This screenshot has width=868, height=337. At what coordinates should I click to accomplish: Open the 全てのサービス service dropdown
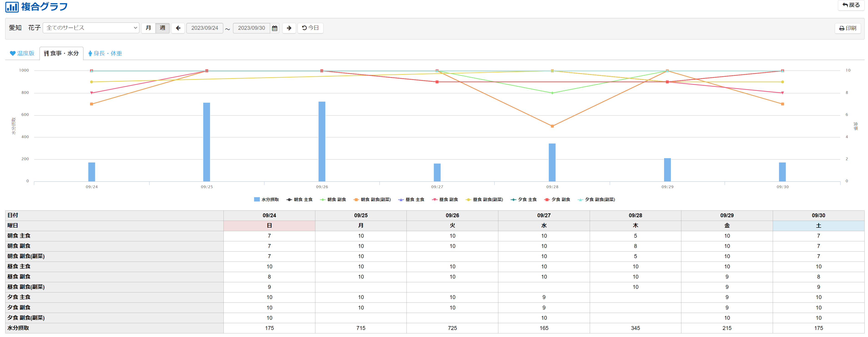[91, 28]
